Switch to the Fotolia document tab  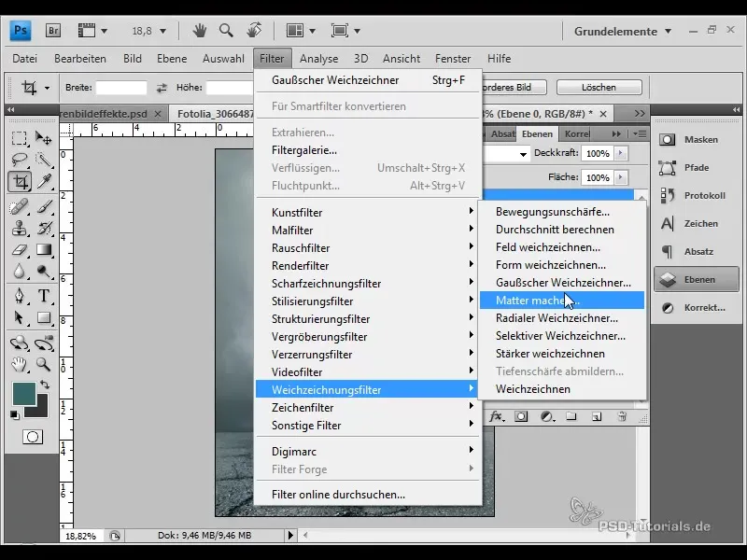coord(216,114)
